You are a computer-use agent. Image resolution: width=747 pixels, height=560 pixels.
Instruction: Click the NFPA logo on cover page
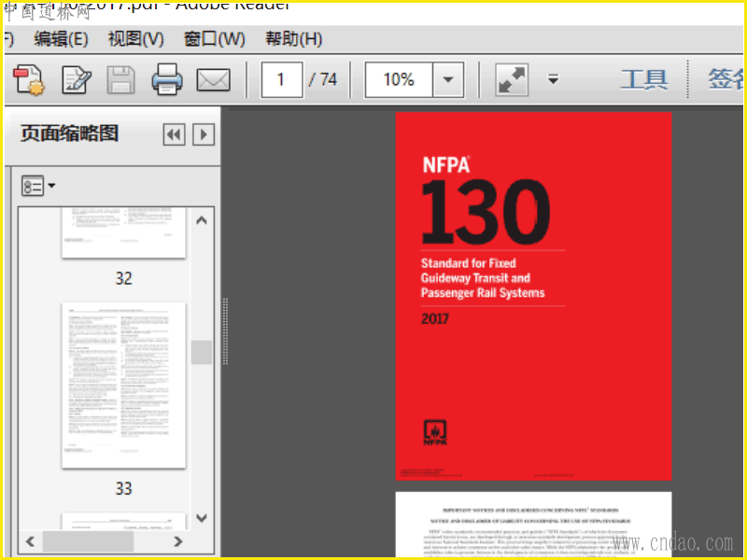click(435, 432)
